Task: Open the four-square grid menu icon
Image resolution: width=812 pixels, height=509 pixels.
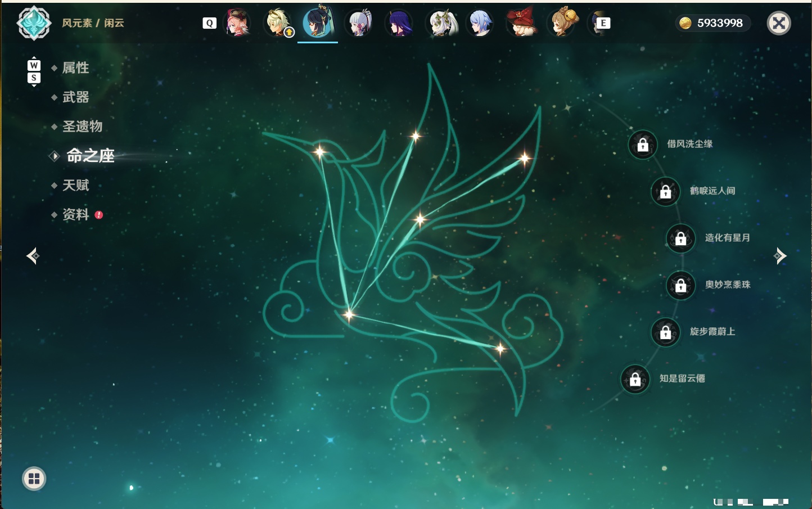Action: pyautogui.click(x=34, y=479)
